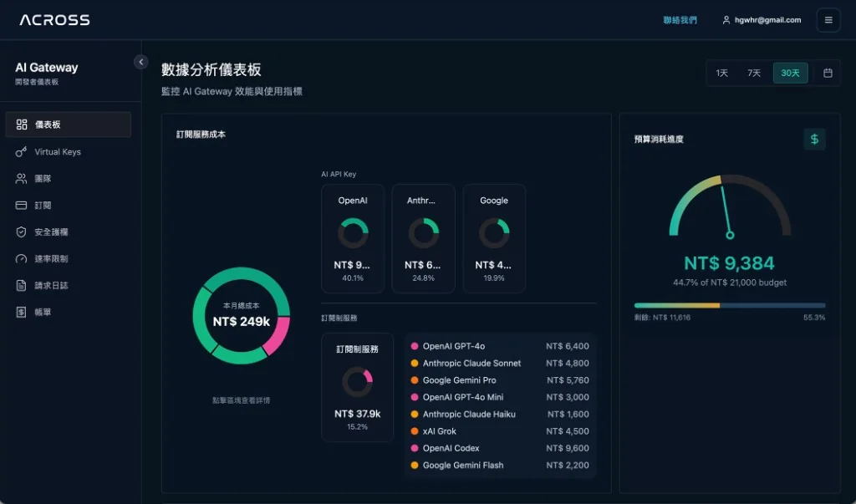The image size is (856, 504).
Task: Click the billing receipt icon
Action: click(x=21, y=313)
